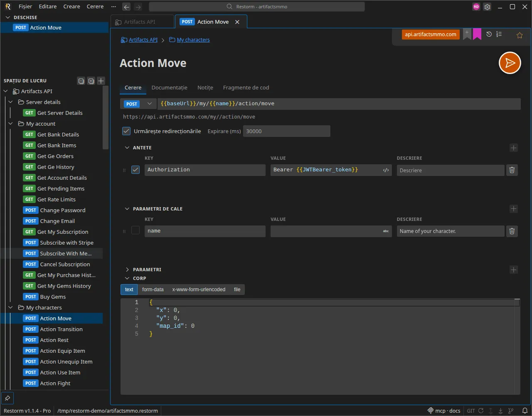Click the request URL field
The width and height of the screenshot is (532, 416).
(339, 104)
